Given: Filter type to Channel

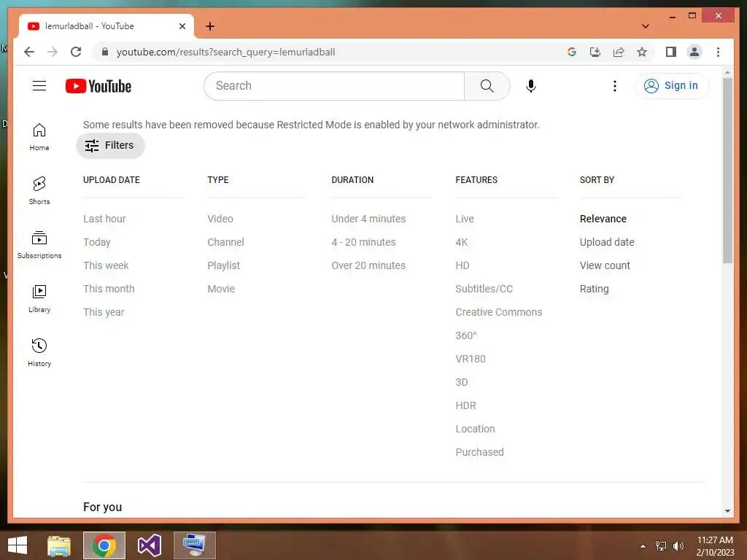Looking at the screenshot, I should (x=225, y=242).
